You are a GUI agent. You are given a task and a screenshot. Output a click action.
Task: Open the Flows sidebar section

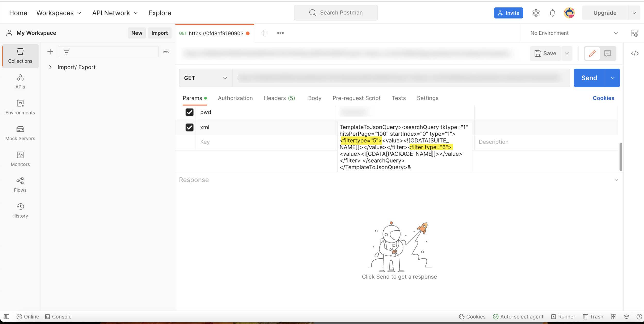pos(20,185)
